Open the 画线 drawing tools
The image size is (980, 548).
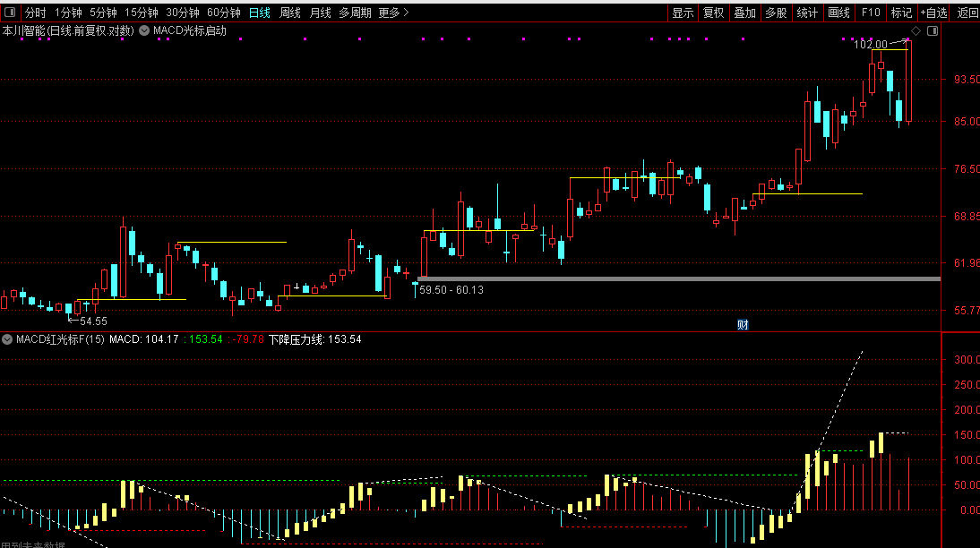point(838,13)
